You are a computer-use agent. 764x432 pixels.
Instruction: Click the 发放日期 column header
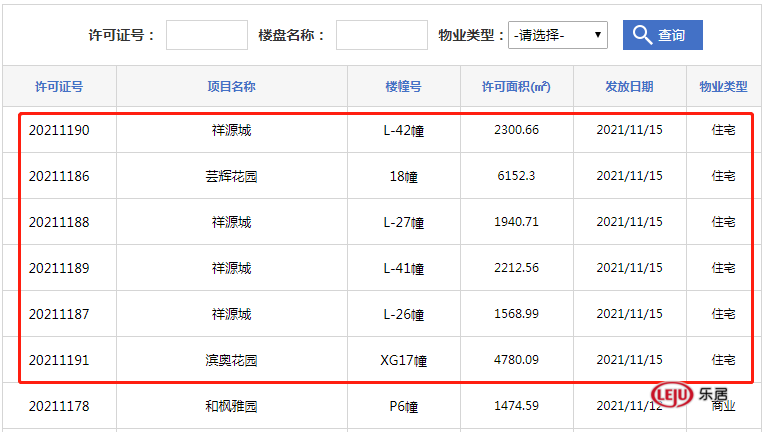pos(630,87)
